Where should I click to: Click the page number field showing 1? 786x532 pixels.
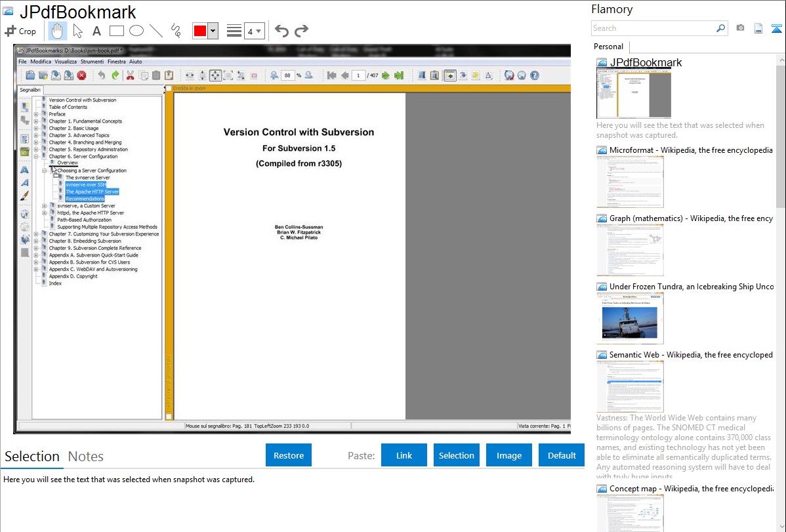[x=358, y=75]
